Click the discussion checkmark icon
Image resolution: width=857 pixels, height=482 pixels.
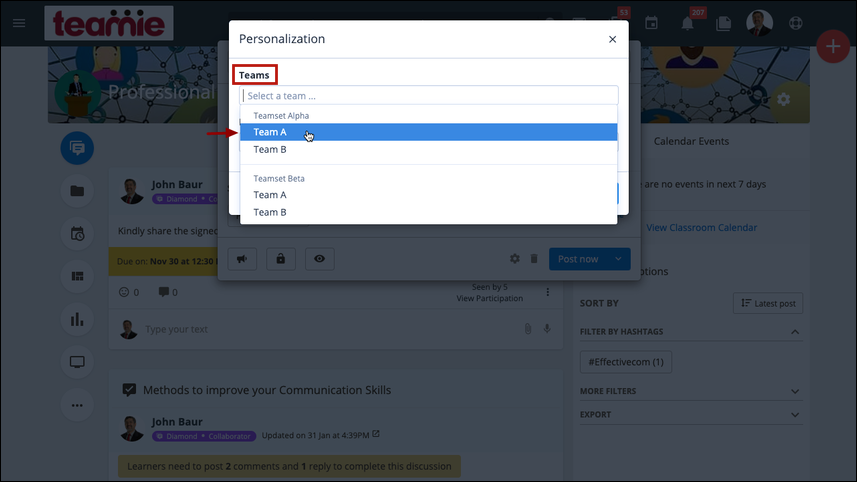coord(129,390)
